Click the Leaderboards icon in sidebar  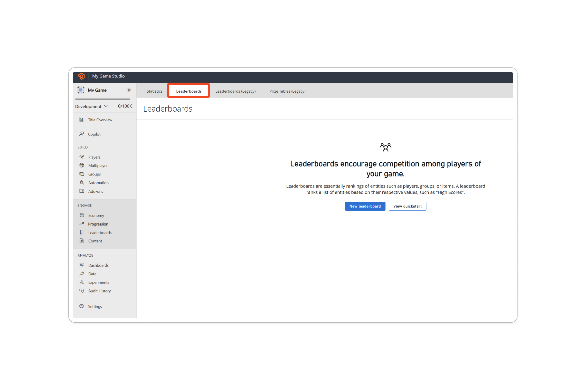click(82, 232)
